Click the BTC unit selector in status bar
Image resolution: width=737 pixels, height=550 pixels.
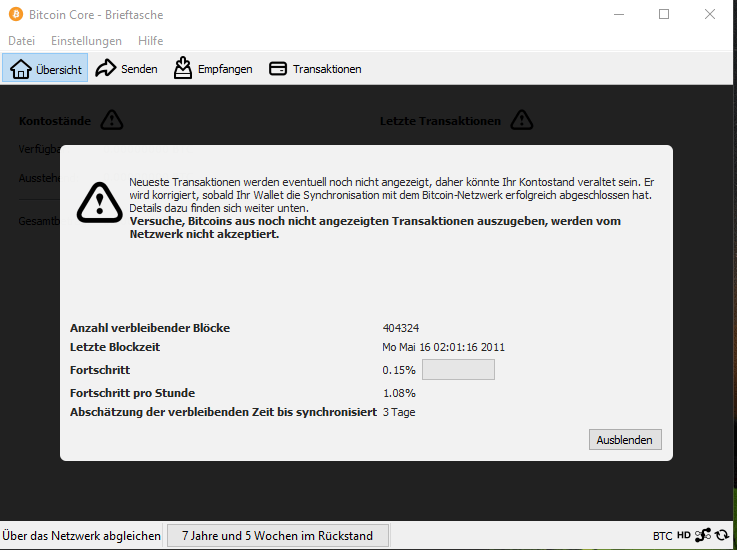click(x=662, y=536)
